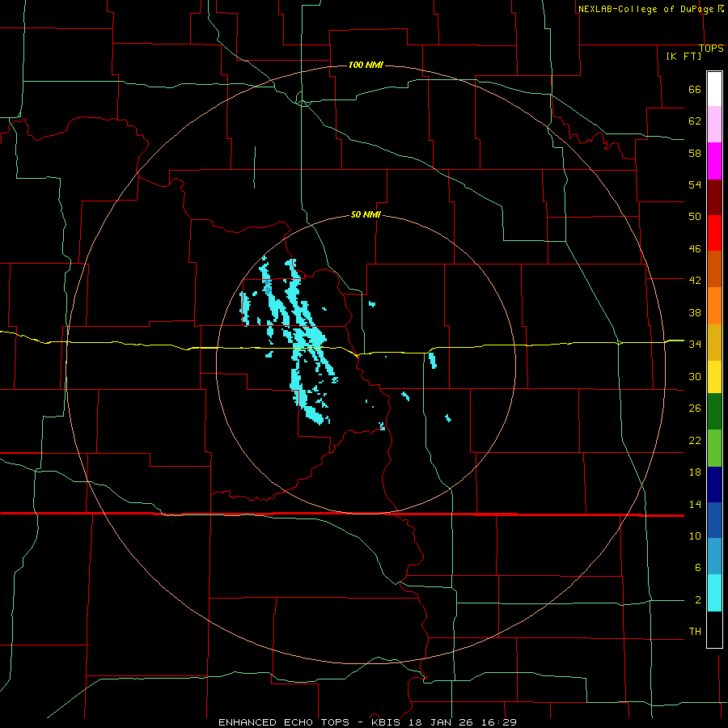Click the light green legend swatch
The width and height of the screenshot is (728, 728).
click(x=714, y=448)
